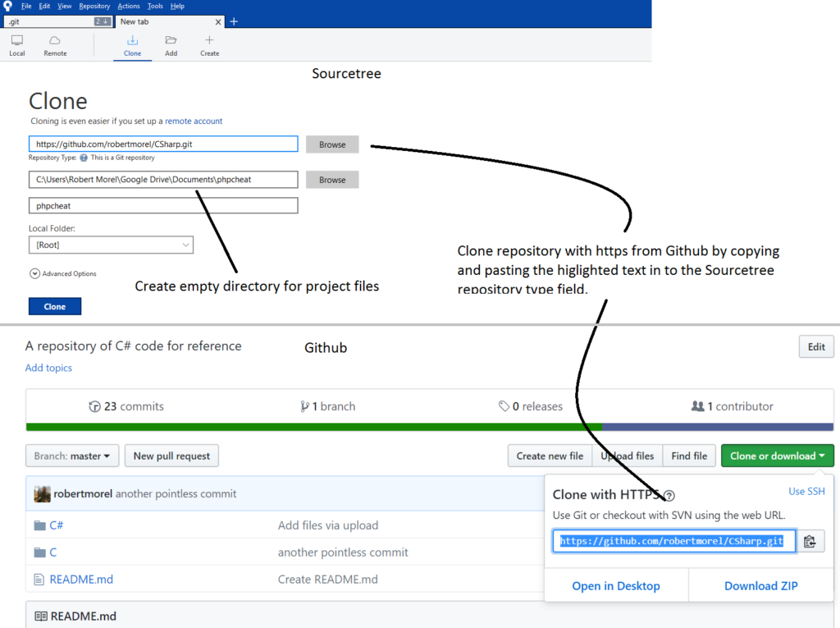
Task: Open the Local repositories view icon
Action: 16,39
